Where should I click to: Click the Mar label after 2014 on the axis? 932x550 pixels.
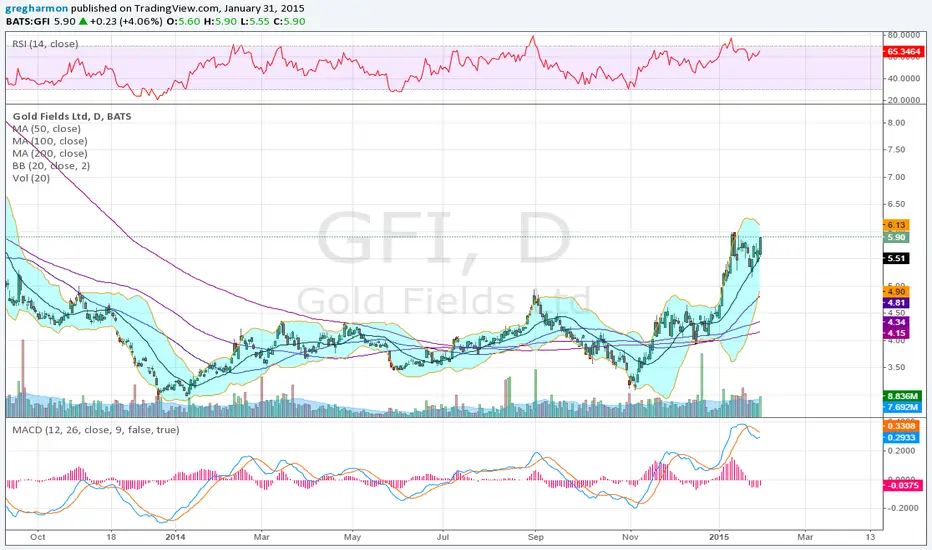262,537
